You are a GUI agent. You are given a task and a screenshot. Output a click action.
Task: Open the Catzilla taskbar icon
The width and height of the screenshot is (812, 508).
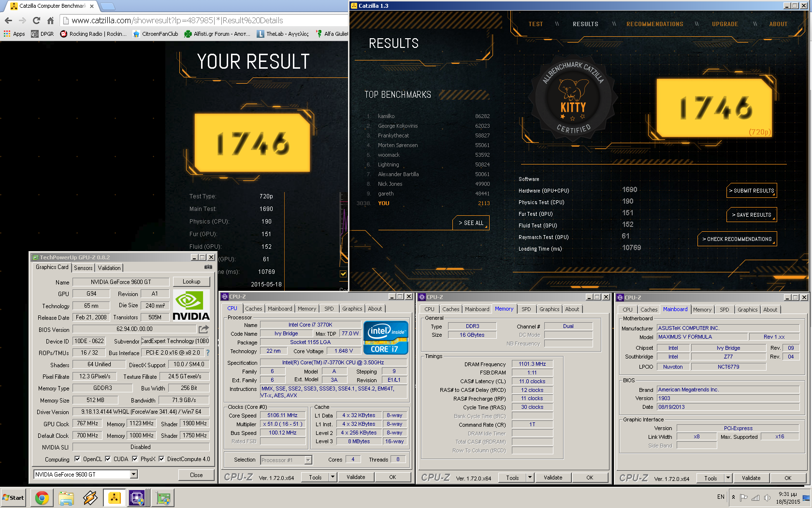pyautogui.click(x=114, y=497)
